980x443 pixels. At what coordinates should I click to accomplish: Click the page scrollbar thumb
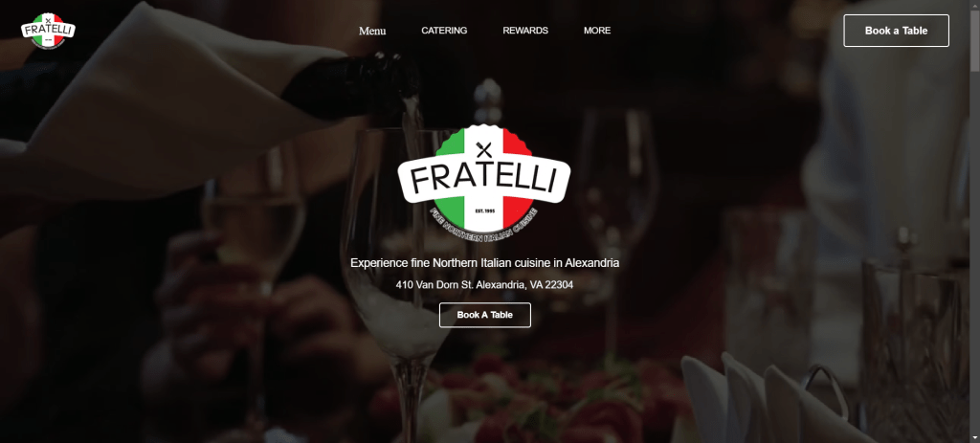pos(974,40)
